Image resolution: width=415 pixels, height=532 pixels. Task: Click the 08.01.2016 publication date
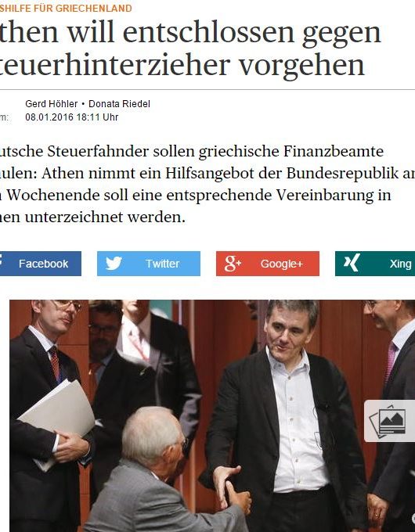(x=49, y=117)
